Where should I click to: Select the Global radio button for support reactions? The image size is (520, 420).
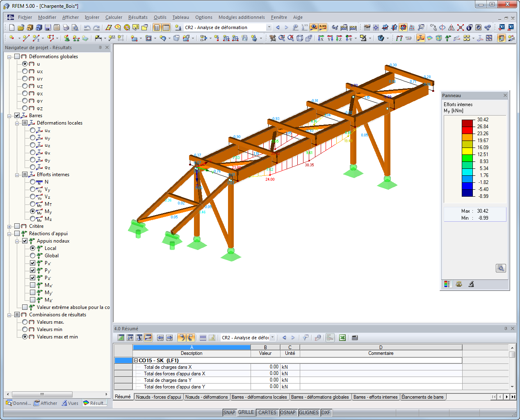(x=32, y=255)
